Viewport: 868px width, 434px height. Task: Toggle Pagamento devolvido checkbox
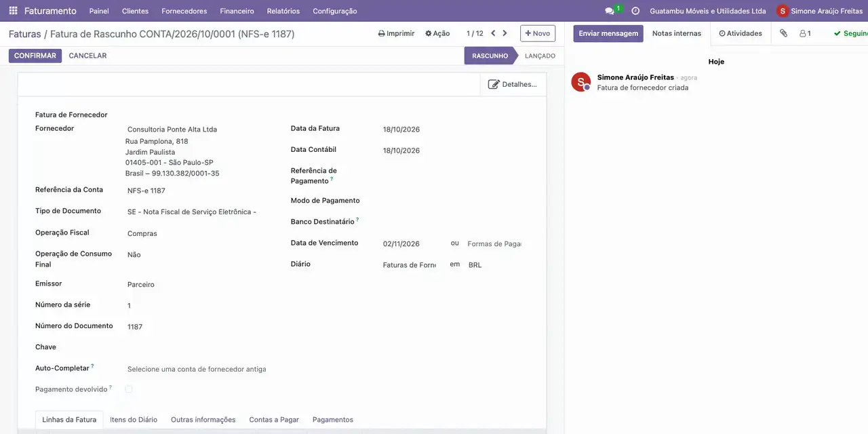[x=129, y=389]
